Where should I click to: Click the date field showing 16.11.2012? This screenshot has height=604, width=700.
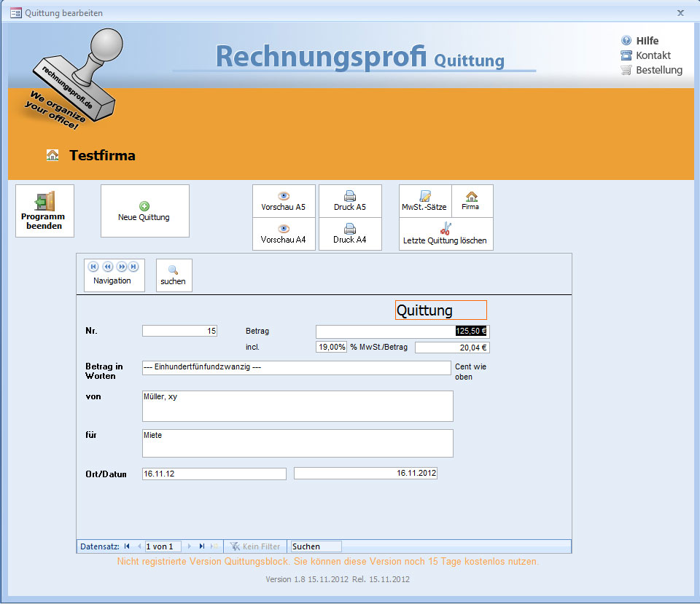365,474
